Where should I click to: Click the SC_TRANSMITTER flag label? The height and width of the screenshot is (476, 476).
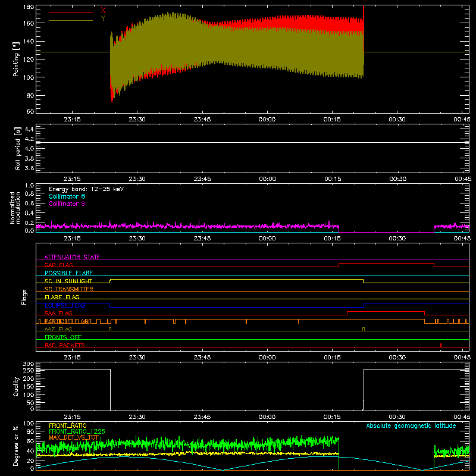coord(69,289)
